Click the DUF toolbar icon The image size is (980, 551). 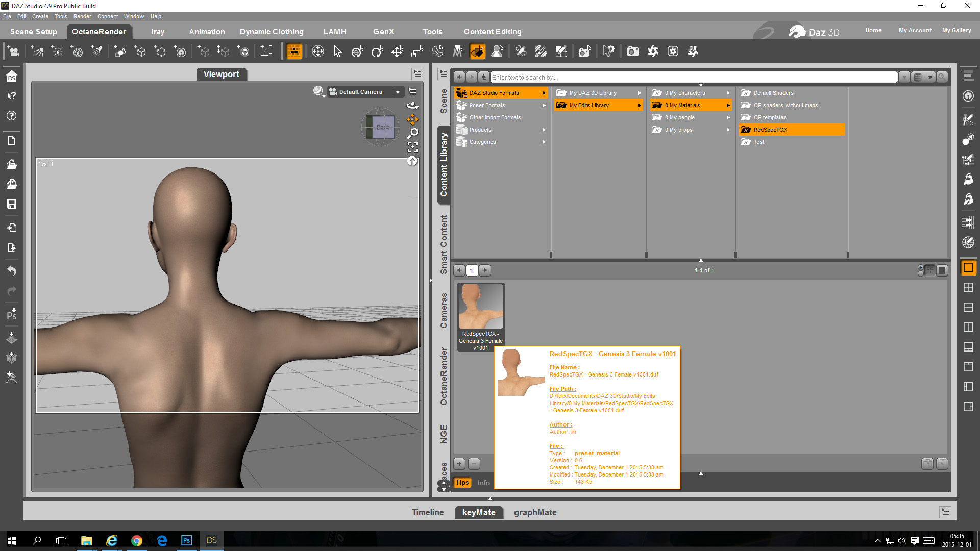pos(693,51)
